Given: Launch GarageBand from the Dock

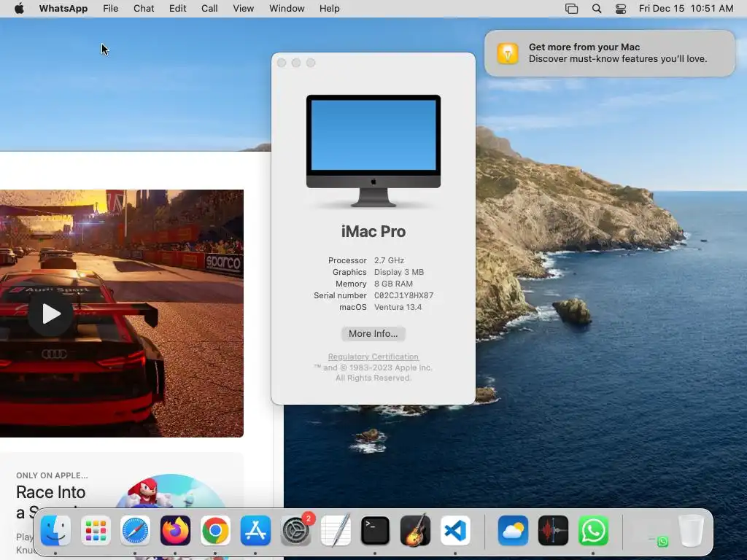Looking at the screenshot, I should click(415, 530).
